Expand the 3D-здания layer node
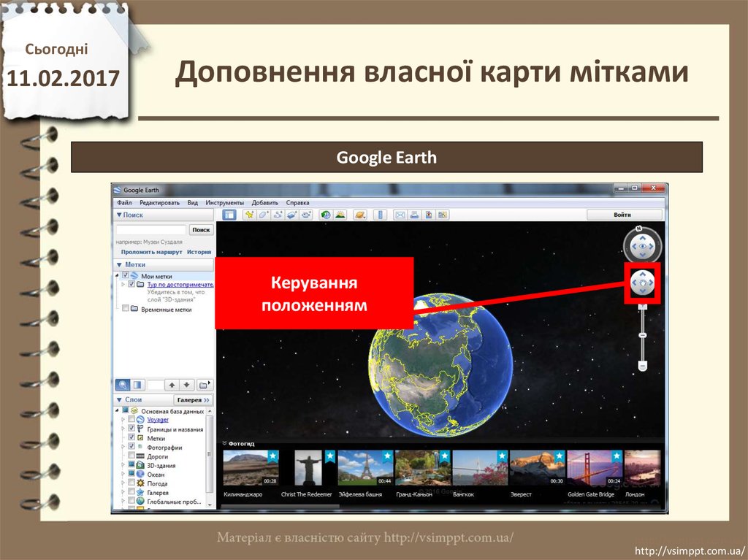Viewport: 748px width, 560px height. click(x=123, y=465)
